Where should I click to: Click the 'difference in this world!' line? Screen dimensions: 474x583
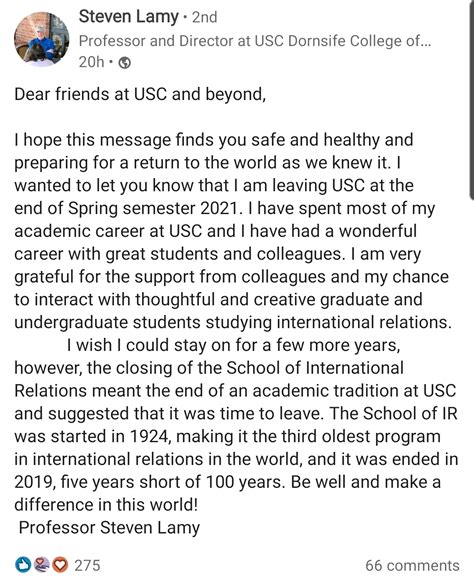[106, 505]
